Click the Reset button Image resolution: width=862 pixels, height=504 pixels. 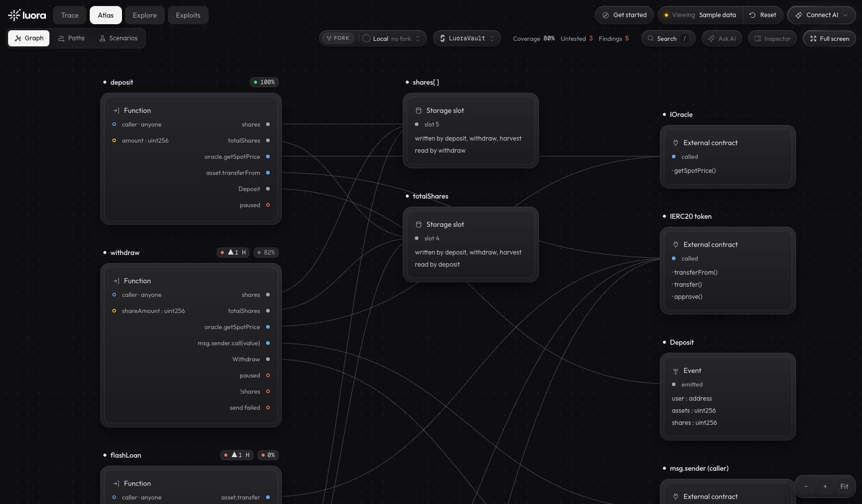tap(763, 15)
